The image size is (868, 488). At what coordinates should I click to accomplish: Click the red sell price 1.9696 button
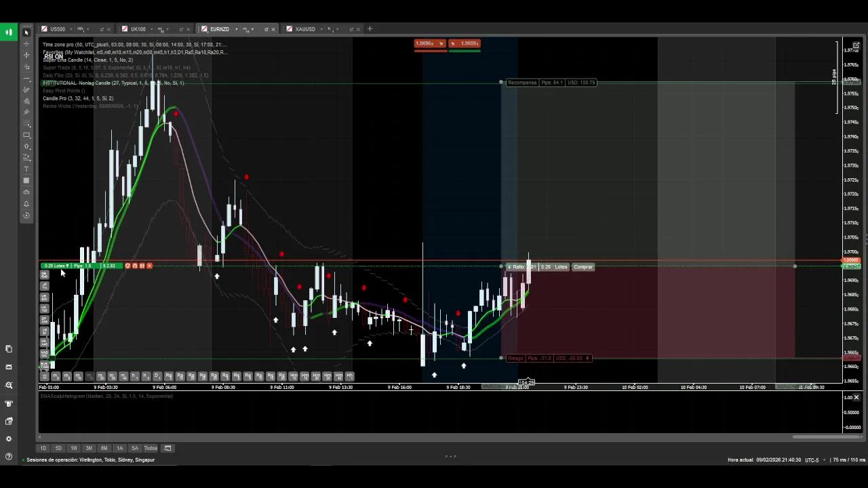[x=429, y=43]
